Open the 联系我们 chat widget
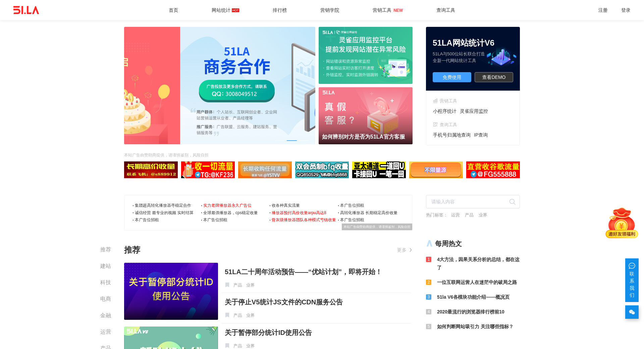 click(632, 280)
